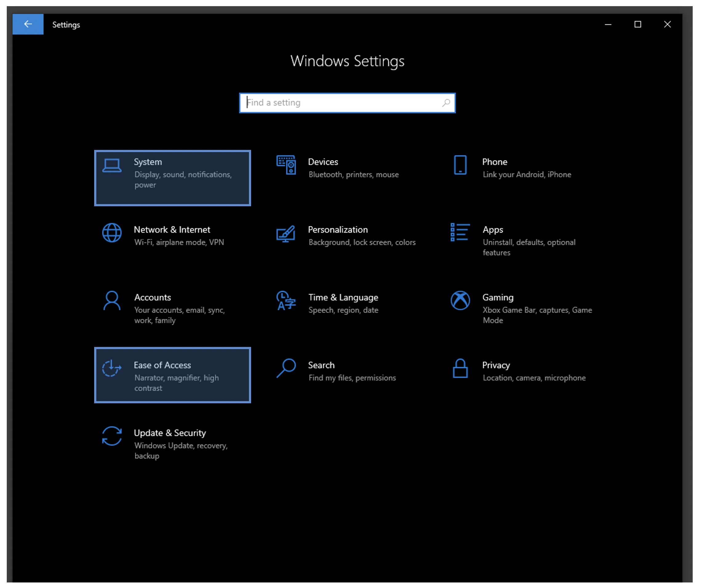701x588 pixels.
Task: Open Update & Security settings title
Action: (170, 433)
